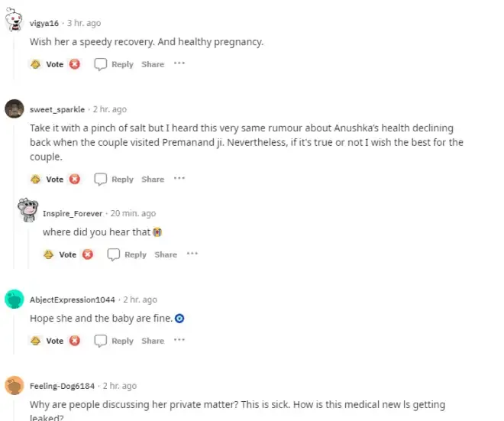This screenshot has height=421, width=504.
Task: Reply to vigya16's comment
Action: tap(114, 64)
